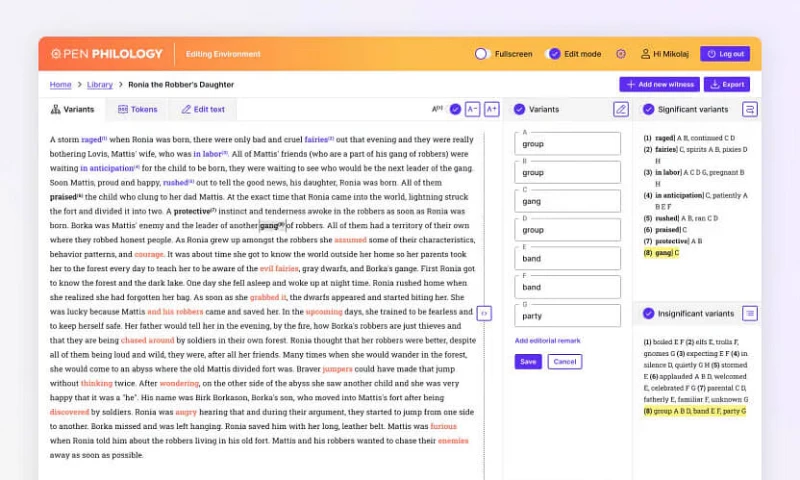Click witness F input field
Screen dimensions: 800x480
pyautogui.click(x=567, y=287)
